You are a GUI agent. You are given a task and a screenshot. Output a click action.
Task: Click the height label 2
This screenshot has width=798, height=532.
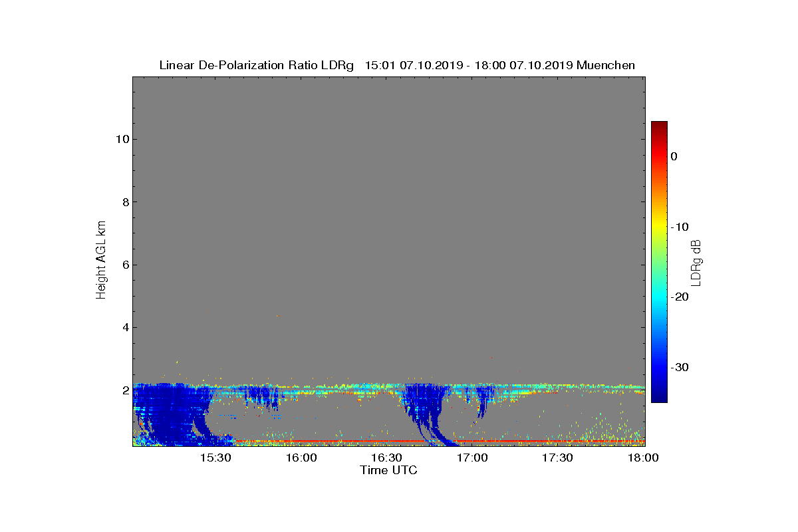[124, 390]
